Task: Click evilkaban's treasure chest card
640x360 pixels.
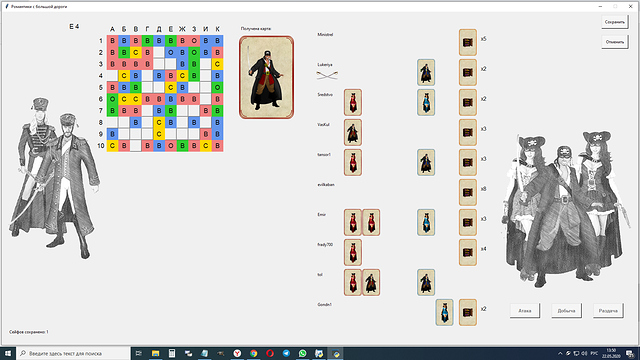Action: click(467, 192)
